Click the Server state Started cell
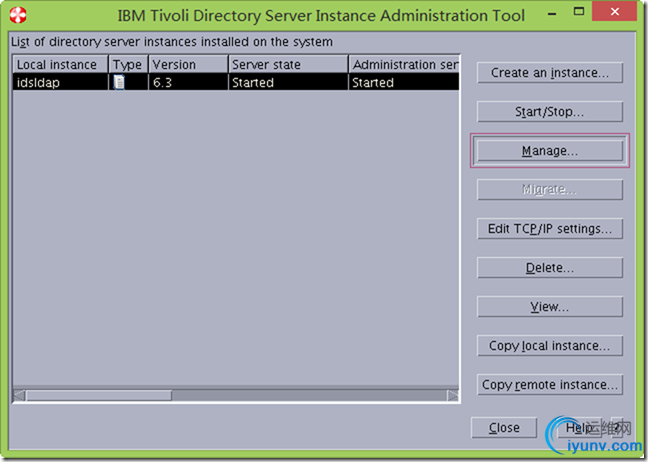This screenshot has width=648, height=462. coord(288,82)
